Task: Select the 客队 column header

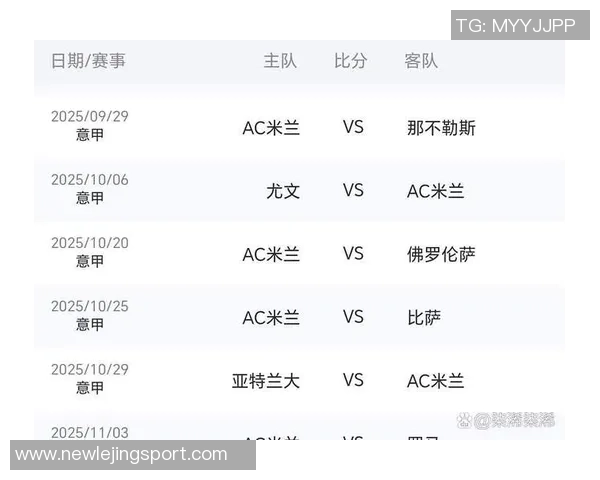Action: coord(421,61)
